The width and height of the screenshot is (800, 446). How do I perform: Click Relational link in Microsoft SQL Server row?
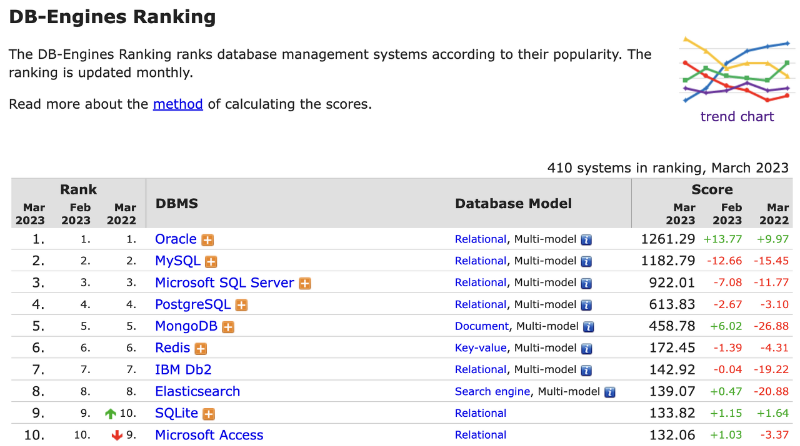pyautogui.click(x=481, y=283)
